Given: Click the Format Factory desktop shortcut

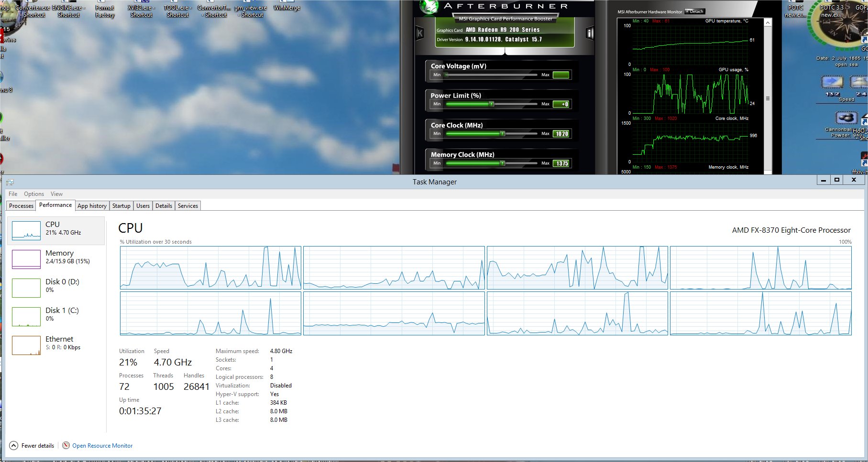Looking at the screenshot, I should (105, 11).
